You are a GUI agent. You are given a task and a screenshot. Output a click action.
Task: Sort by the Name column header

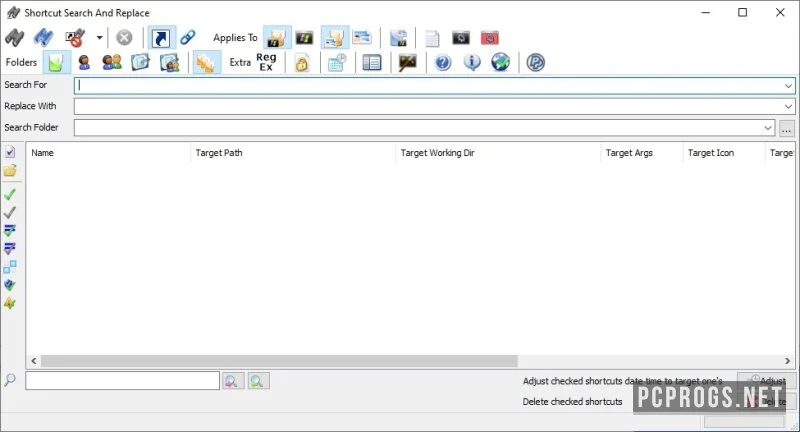coord(109,153)
